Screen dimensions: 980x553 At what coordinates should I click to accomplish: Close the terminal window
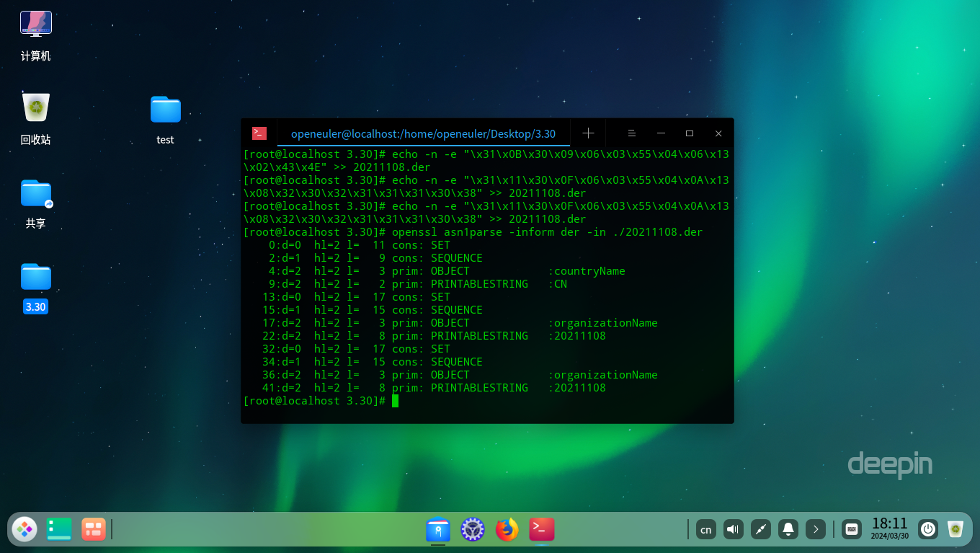(718, 133)
